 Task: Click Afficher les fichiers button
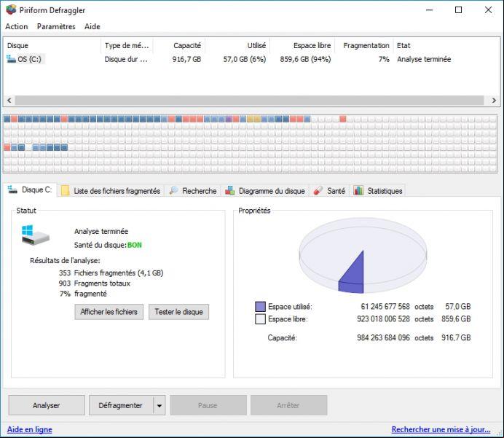109,312
